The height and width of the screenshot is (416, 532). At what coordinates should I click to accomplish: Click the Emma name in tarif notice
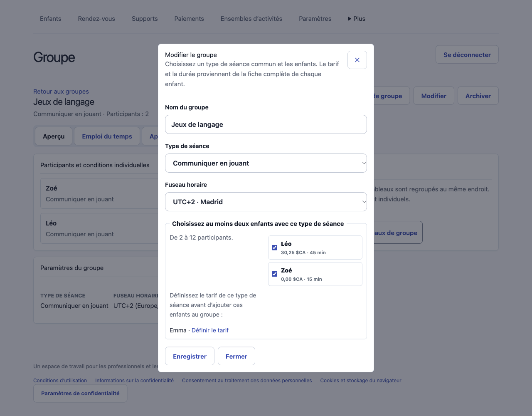[178, 330]
